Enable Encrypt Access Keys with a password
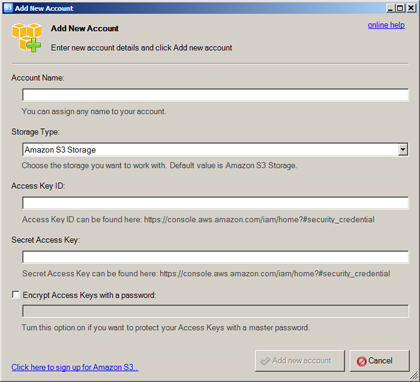Screen dimensions: 420x382 click(15, 295)
